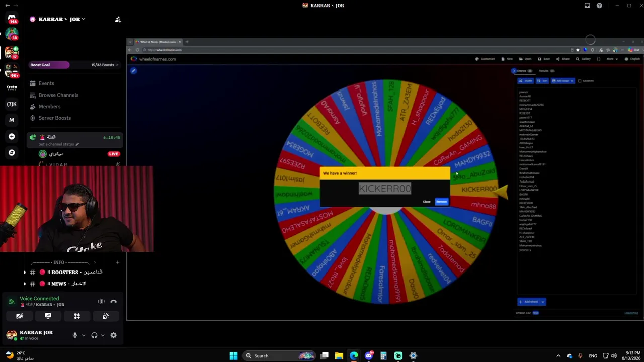This screenshot has height=362, width=644.
Task: Invite people to KARRAR JOR server
Action: [118, 19]
